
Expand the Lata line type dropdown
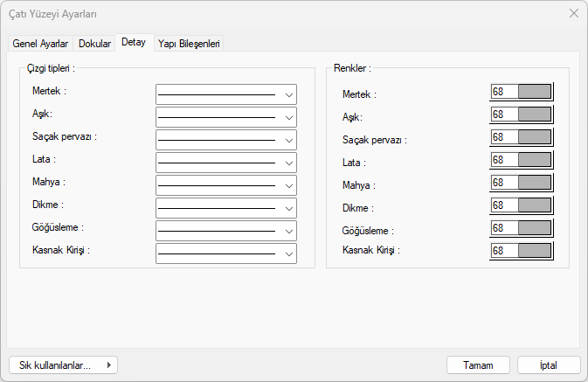(x=287, y=163)
